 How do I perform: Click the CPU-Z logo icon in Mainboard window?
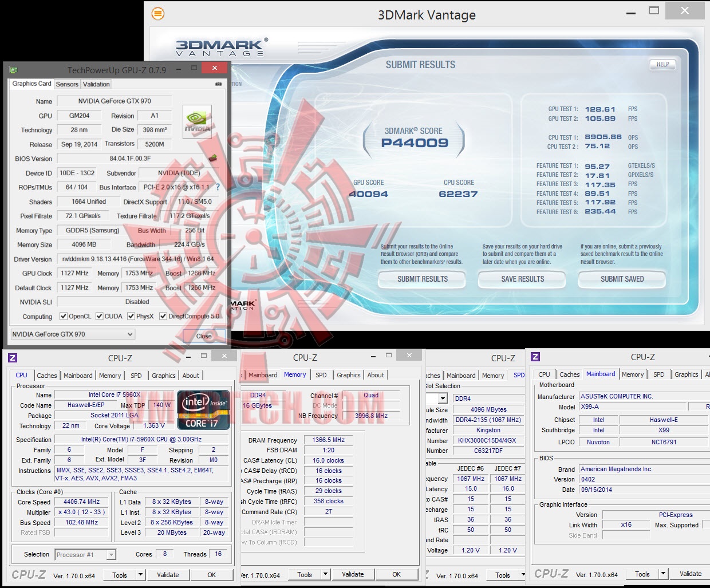point(535,357)
